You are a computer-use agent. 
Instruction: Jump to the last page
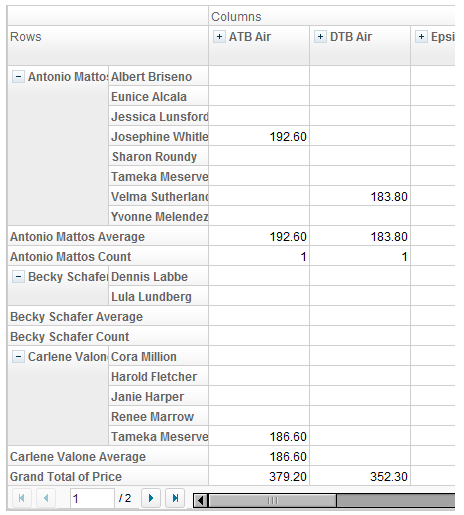coord(175,498)
